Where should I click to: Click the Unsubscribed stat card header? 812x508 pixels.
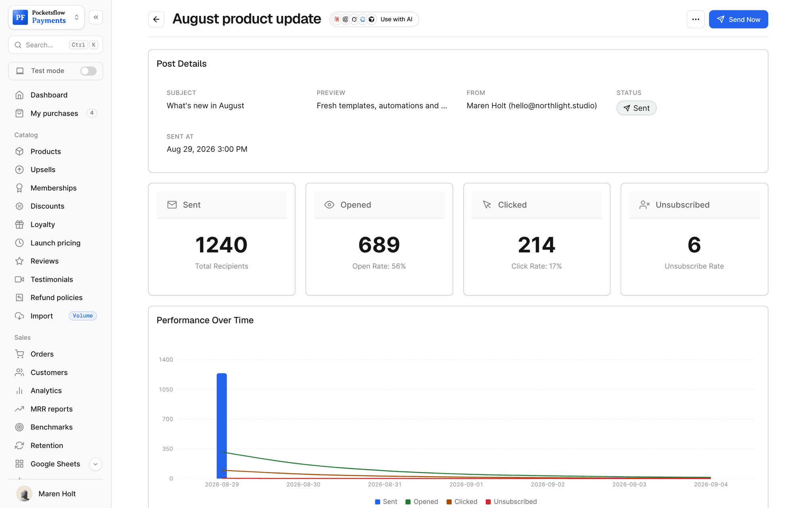[x=694, y=205]
